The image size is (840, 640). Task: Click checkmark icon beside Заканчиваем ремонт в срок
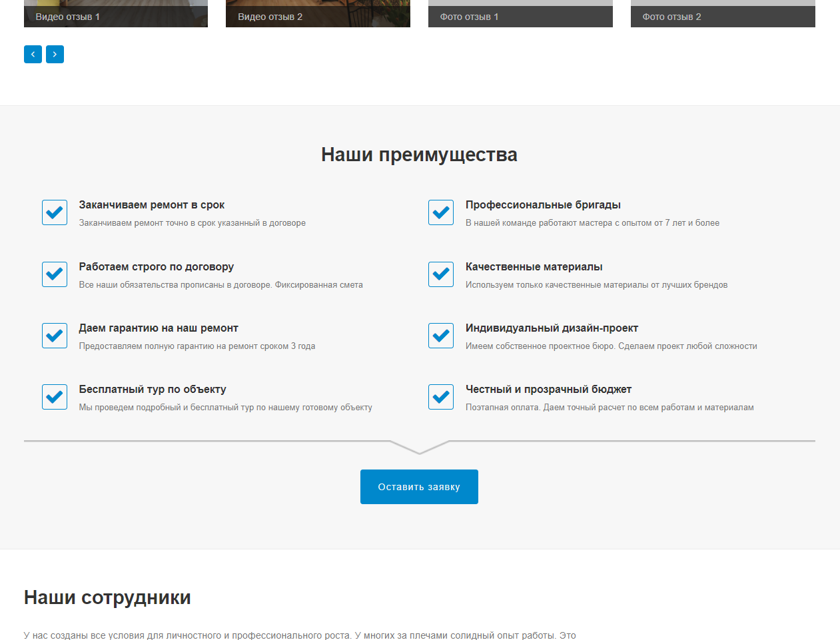55,212
